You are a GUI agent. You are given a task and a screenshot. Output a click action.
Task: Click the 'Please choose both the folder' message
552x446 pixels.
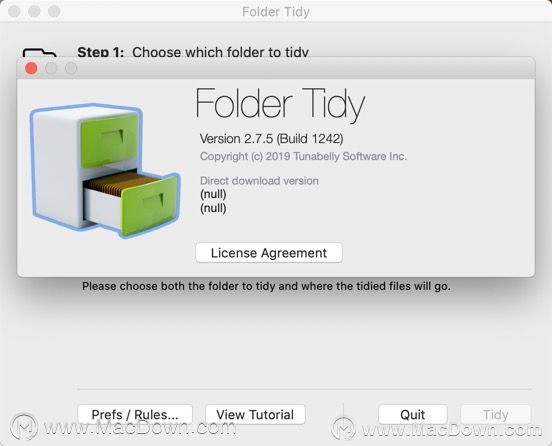click(x=266, y=286)
